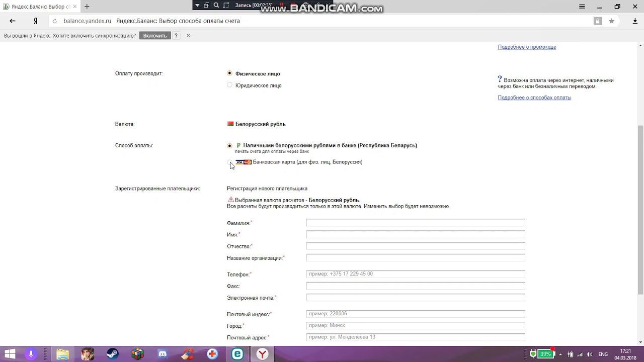This screenshot has height=362, width=644.
Task: Click the warning triangle by Выбранная валюта расчетов
Action: pyautogui.click(x=230, y=200)
